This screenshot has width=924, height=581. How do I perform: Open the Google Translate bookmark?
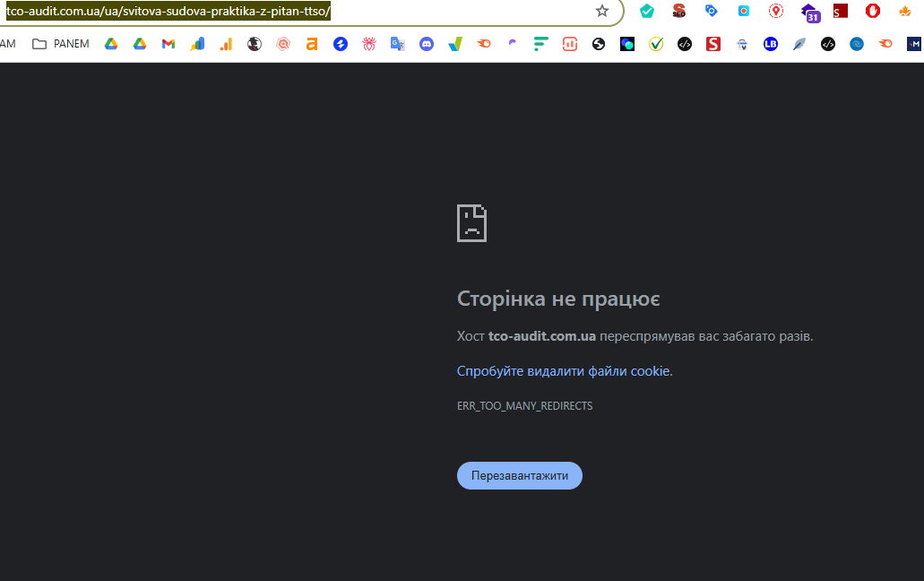click(398, 44)
